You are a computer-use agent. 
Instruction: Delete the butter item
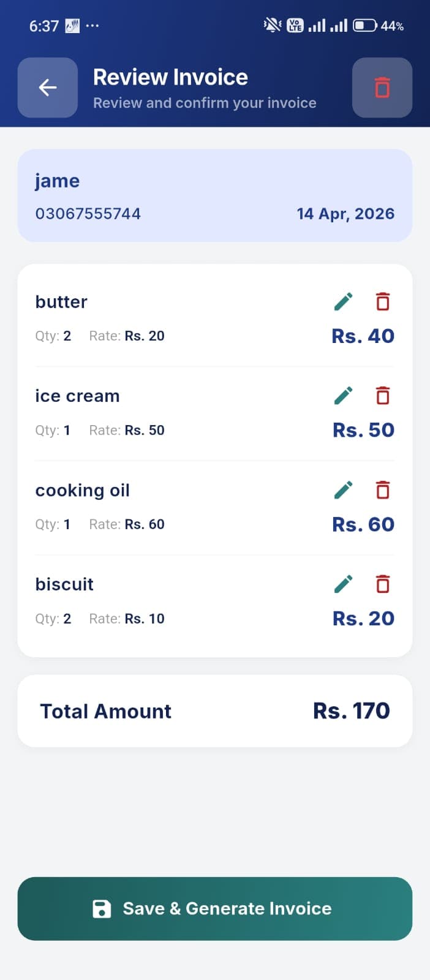[x=382, y=301]
